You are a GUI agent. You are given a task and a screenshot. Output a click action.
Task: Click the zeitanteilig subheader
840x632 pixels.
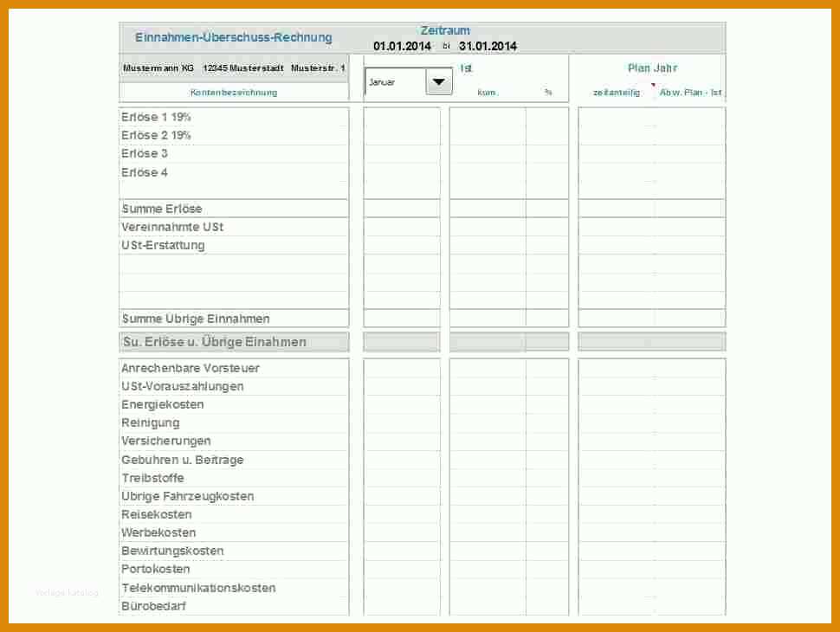[x=616, y=92]
